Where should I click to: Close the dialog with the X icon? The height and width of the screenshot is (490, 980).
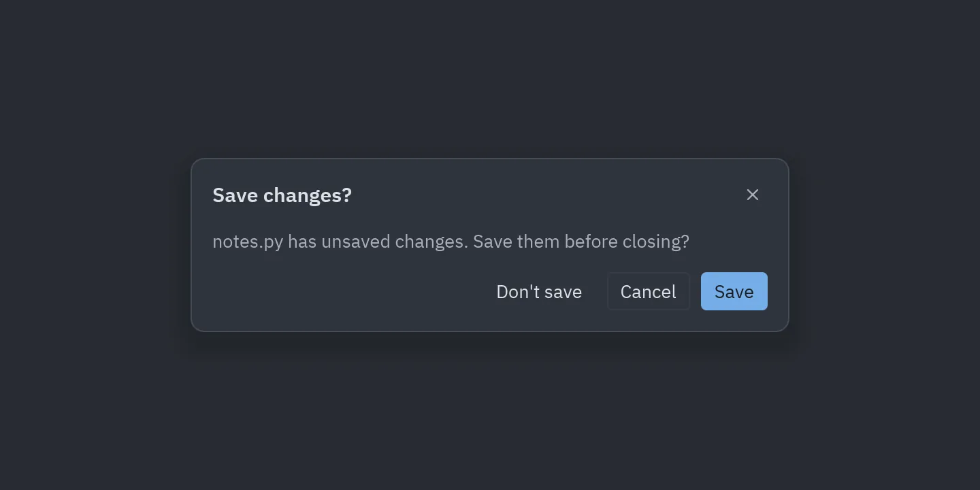click(x=752, y=195)
